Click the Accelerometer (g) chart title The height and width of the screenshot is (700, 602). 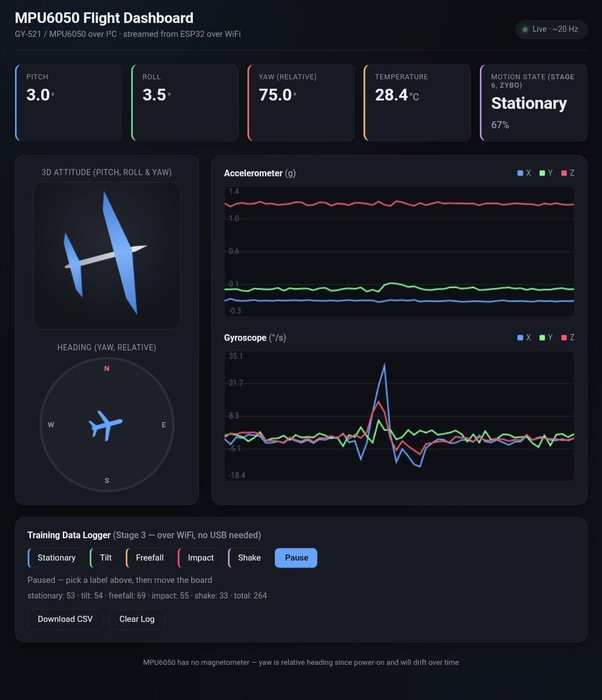point(260,173)
